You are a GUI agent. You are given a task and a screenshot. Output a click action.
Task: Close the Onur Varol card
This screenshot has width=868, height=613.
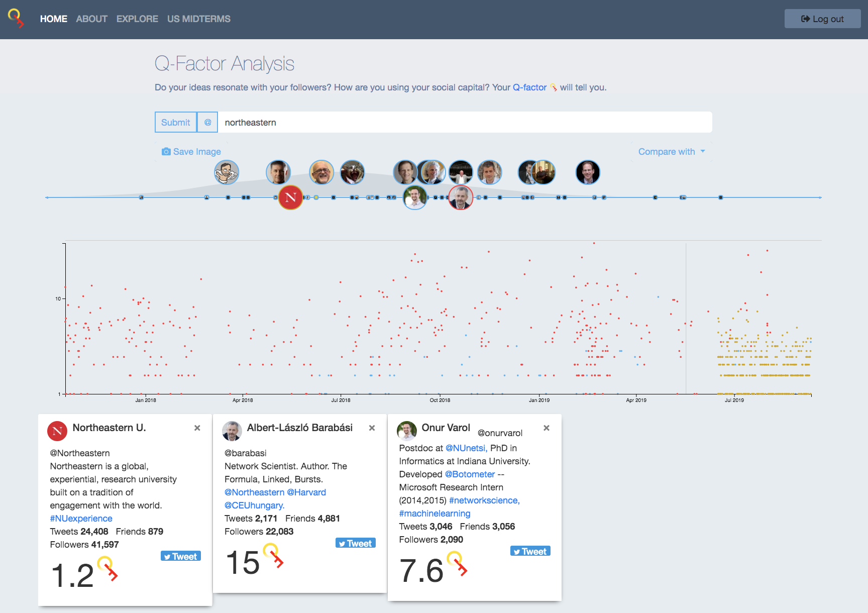(547, 428)
